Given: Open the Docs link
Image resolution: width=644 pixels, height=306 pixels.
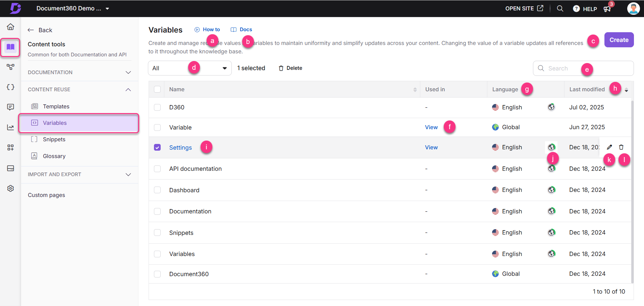Looking at the screenshot, I should [x=241, y=30].
